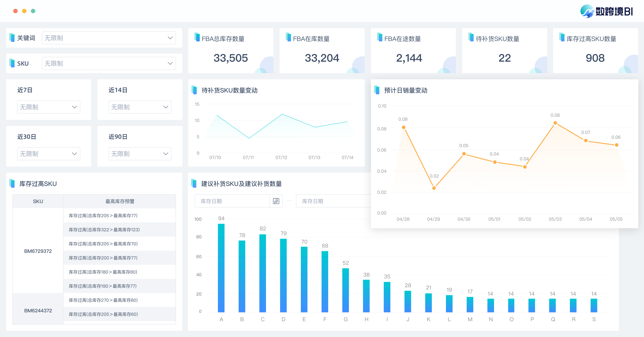Click bar C with value 82
644x337 pixels.
(263, 273)
